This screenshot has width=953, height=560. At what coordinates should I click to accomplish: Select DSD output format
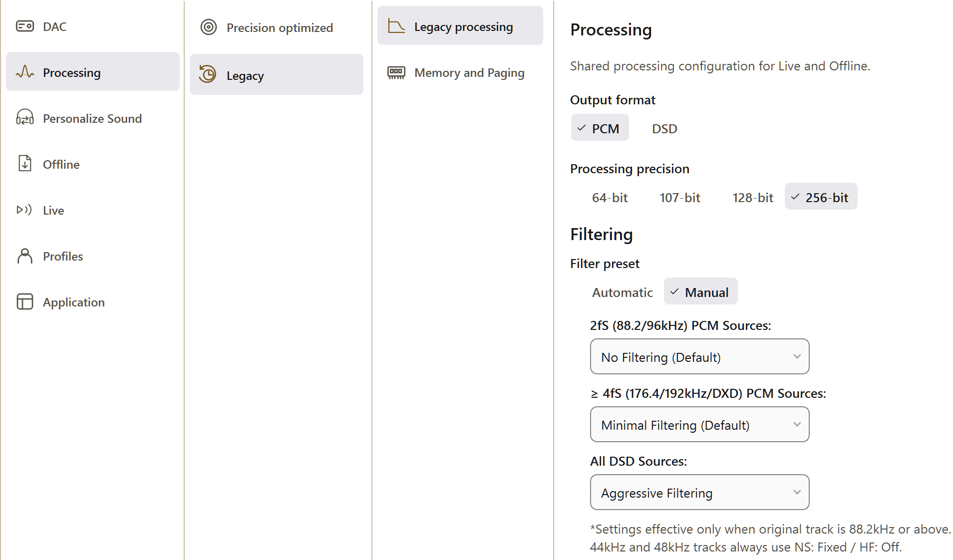click(664, 128)
